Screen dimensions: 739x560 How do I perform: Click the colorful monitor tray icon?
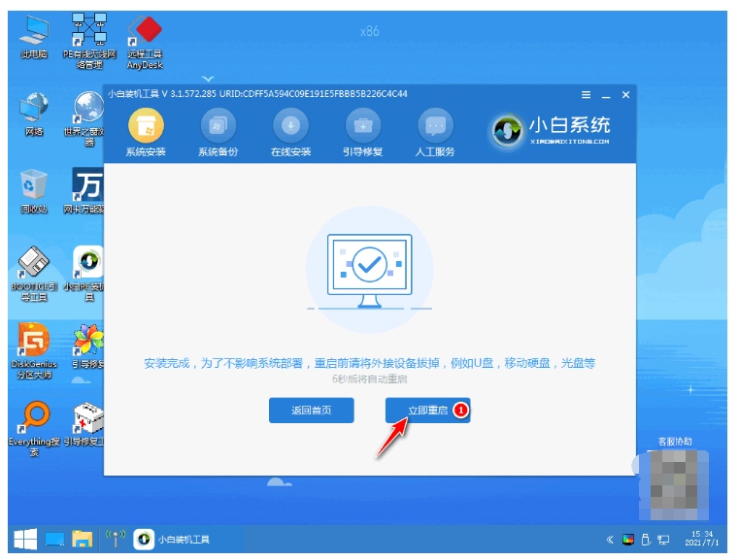click(x=627, y=540)
